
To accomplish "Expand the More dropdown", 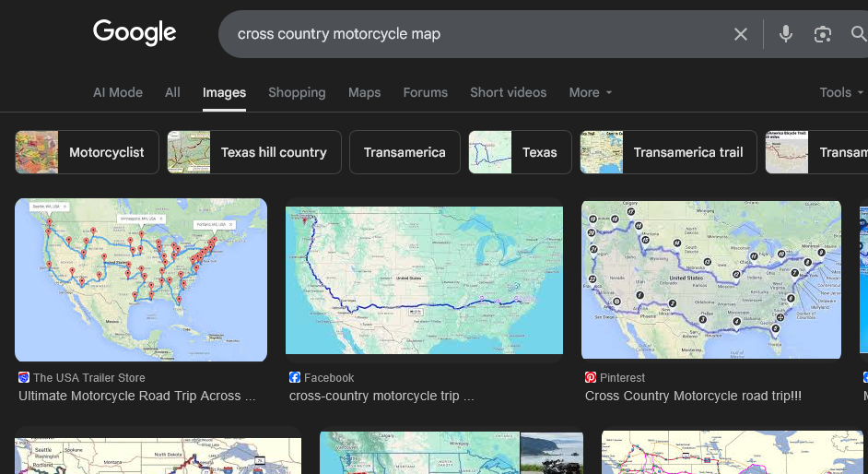I will click(590, 92).
